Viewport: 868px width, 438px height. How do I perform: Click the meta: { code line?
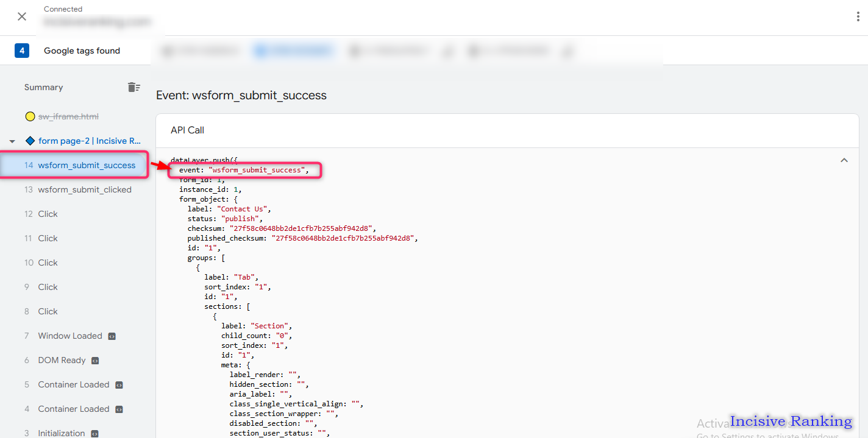235,365
